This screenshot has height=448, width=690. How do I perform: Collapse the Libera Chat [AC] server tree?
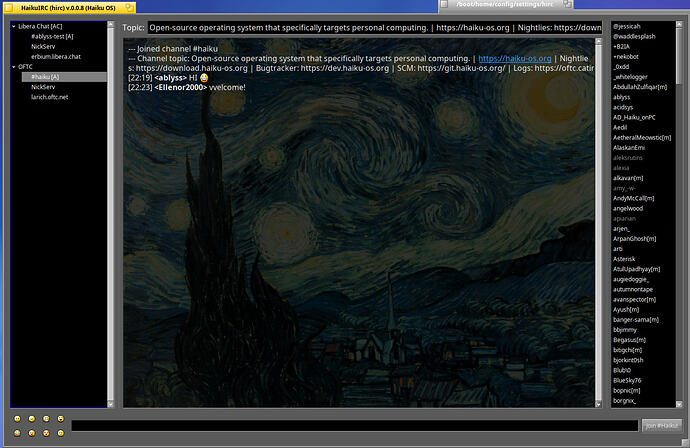point(14,26)
